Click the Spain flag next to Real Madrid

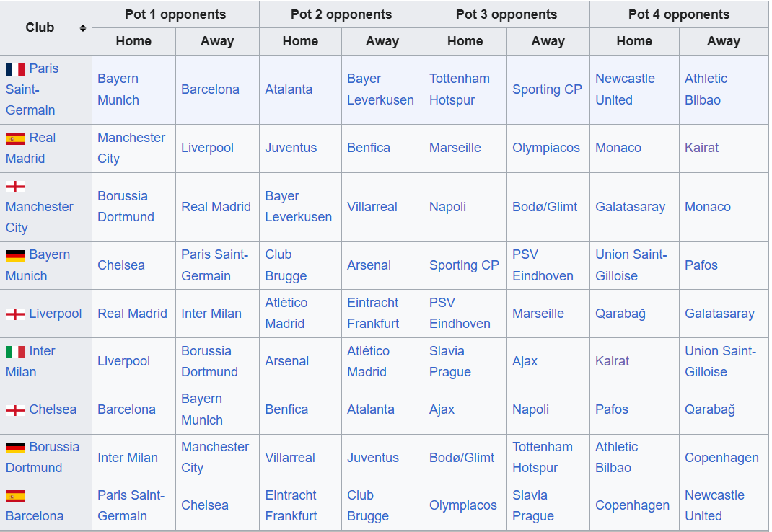pyautogui.click(x=14, y=139)
